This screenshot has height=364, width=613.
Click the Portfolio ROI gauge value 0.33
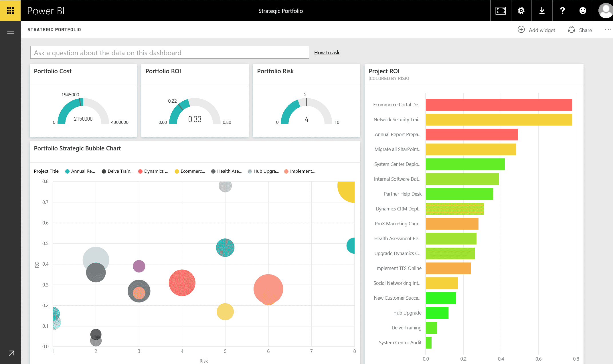(195, 119)
